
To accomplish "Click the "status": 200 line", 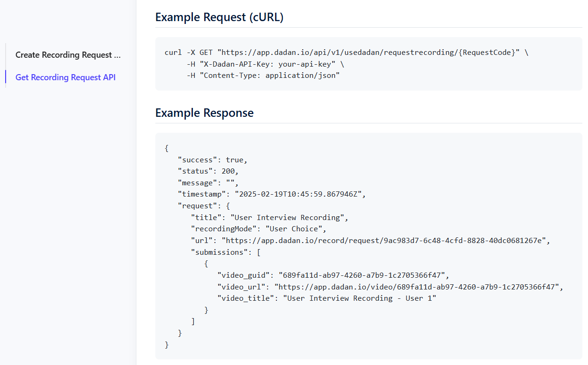I will point(208,171).
